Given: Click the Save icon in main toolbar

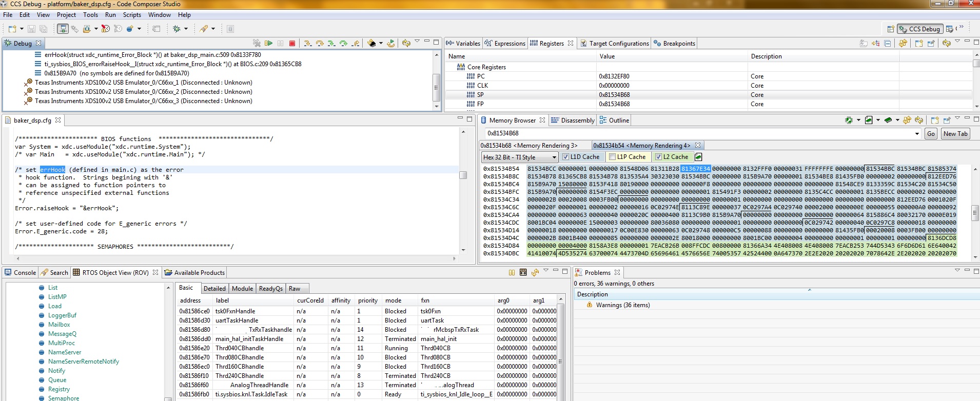Looking at the screenshot, I should [31, 29].
